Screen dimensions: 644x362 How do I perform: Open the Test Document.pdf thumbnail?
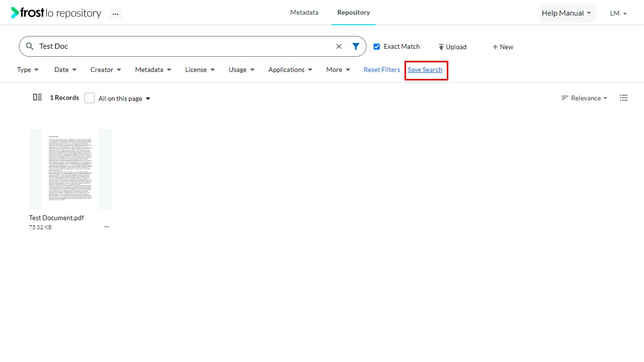pyautogui.click(x=70, y=169)
